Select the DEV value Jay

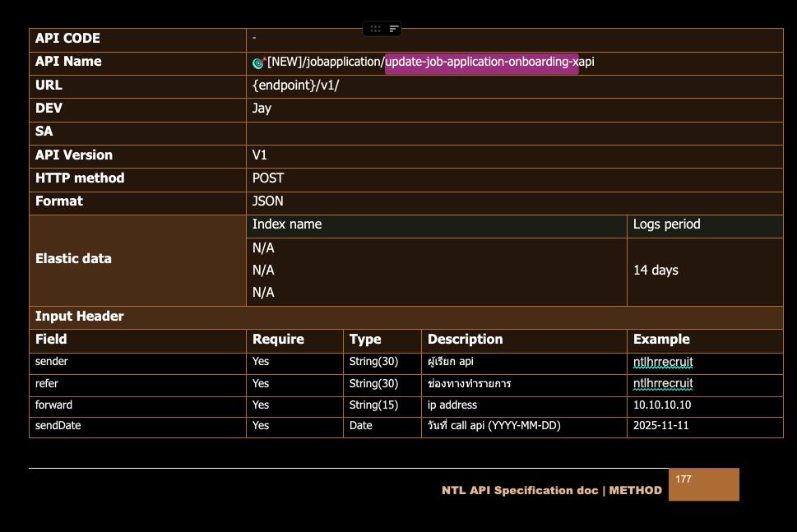(x=262, y=109)
